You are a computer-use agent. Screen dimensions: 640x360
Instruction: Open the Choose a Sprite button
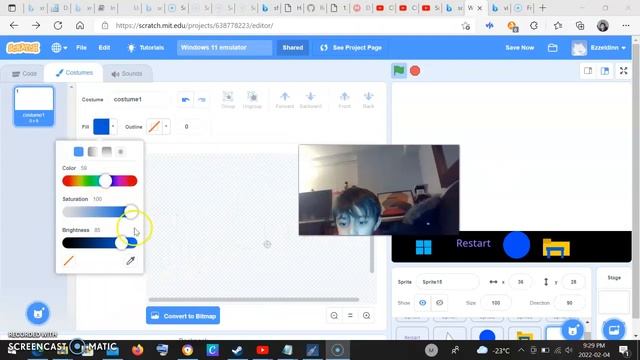click(573, 330)
